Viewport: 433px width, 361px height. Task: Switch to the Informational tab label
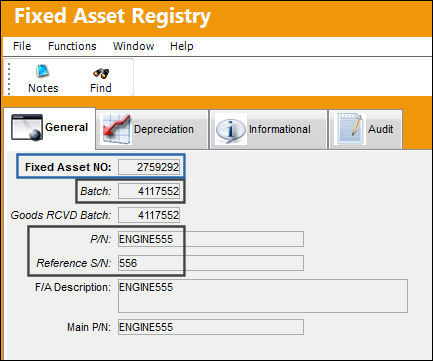[280, 129]
